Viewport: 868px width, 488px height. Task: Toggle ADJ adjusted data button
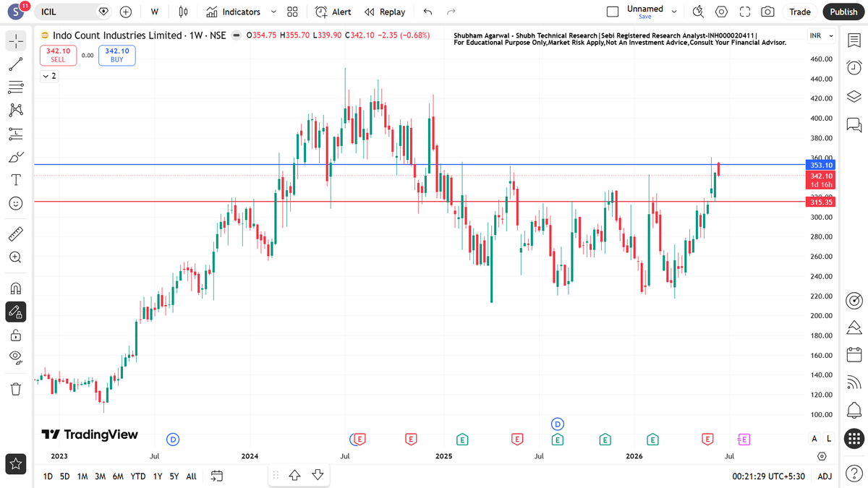[x=825, y=476]
